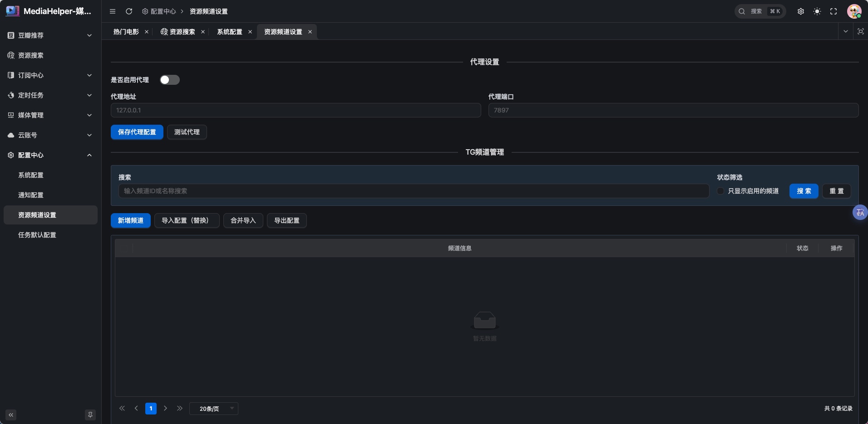Image resolution: width=868 pixels, height=424 pixels.
Task: Click the blue 搜索 button
Action: (804, 191)
